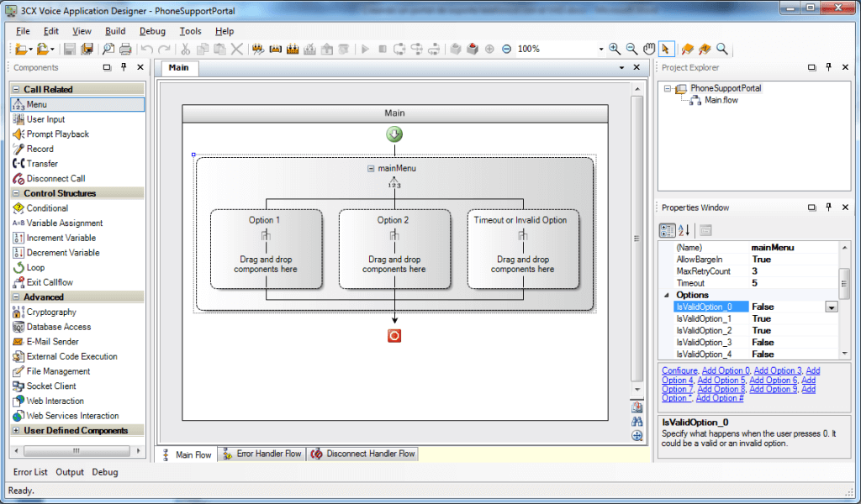Expand the User Defined Components section
This screenshot has width=861, height=504.
[16, 431]
